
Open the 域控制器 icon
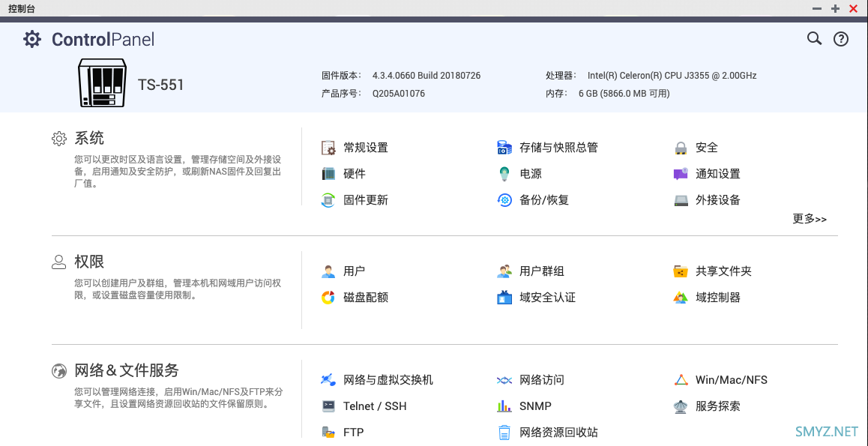click(x=681, y=298)
